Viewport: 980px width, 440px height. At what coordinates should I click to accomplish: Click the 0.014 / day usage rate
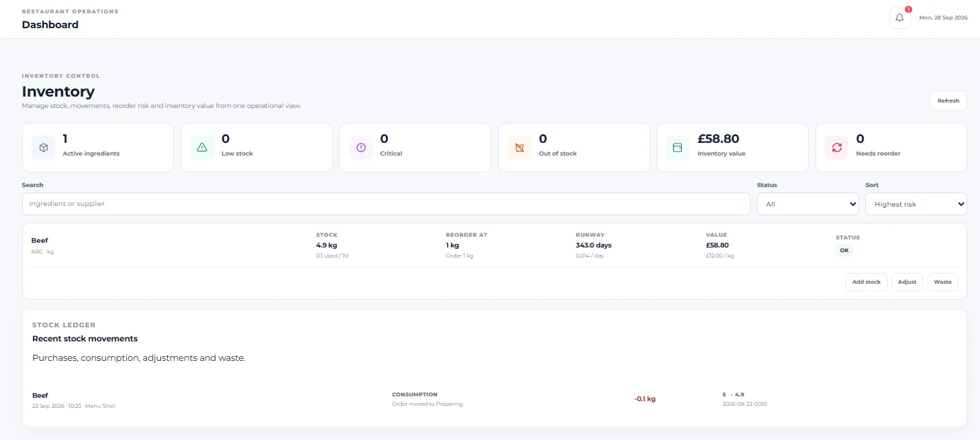(x=591, y=256)
